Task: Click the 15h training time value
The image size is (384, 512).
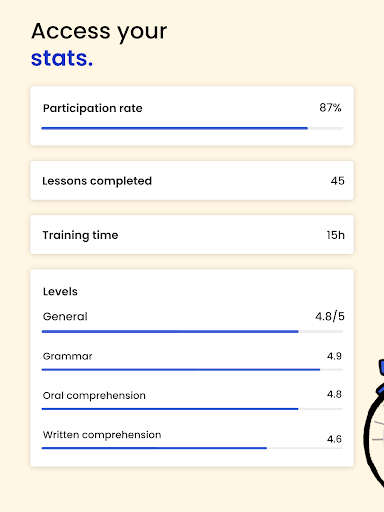Action: click(335, 235)
